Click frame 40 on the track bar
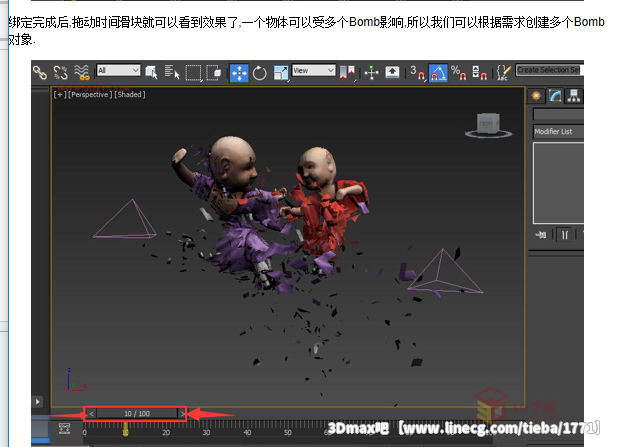 pyautogui.click(x=247, y=433)
